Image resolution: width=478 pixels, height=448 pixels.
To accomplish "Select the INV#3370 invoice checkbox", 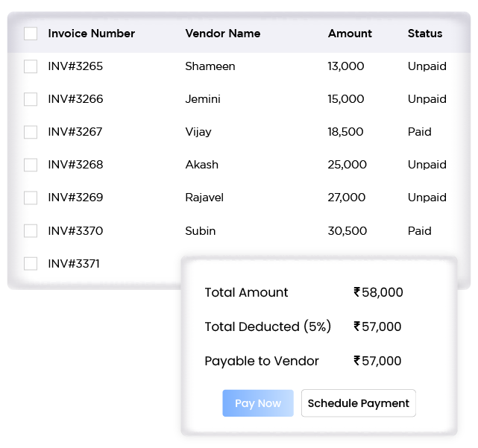I will coord(31,231).
